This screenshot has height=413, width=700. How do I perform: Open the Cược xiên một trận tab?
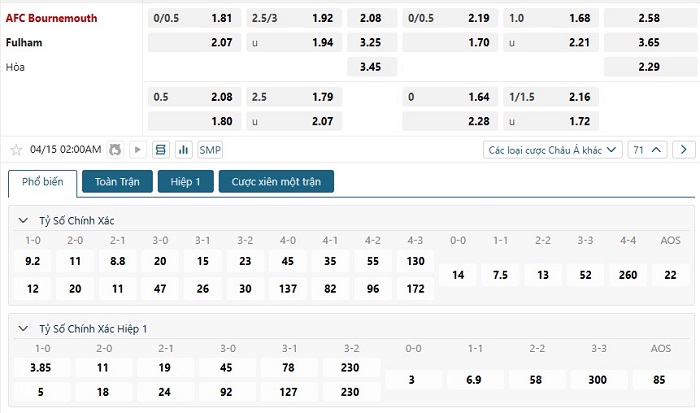pos(276,182)
